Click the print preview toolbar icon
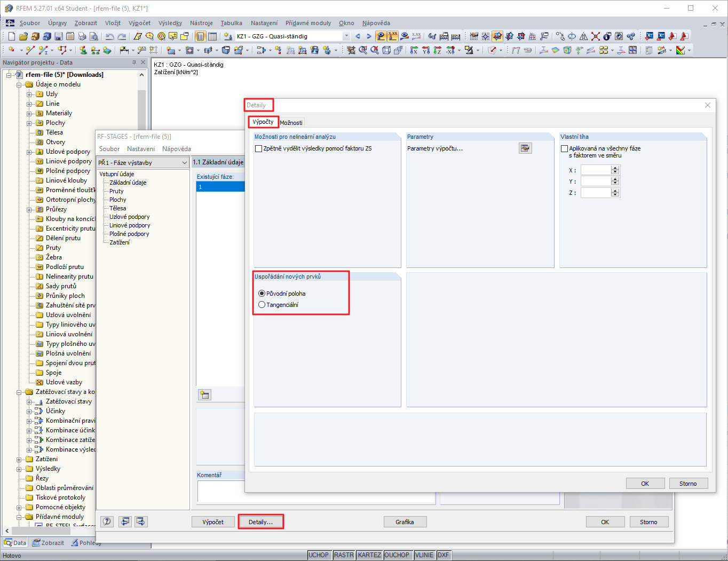The height and width of the screenshot is (561, 728). pyautogui.click(x=93, y=36)
